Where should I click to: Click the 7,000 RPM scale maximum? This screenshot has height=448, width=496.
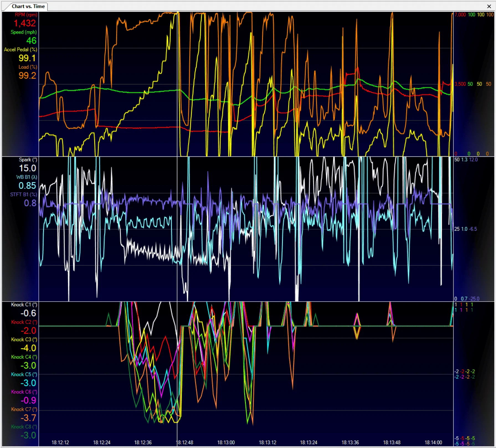460,15
